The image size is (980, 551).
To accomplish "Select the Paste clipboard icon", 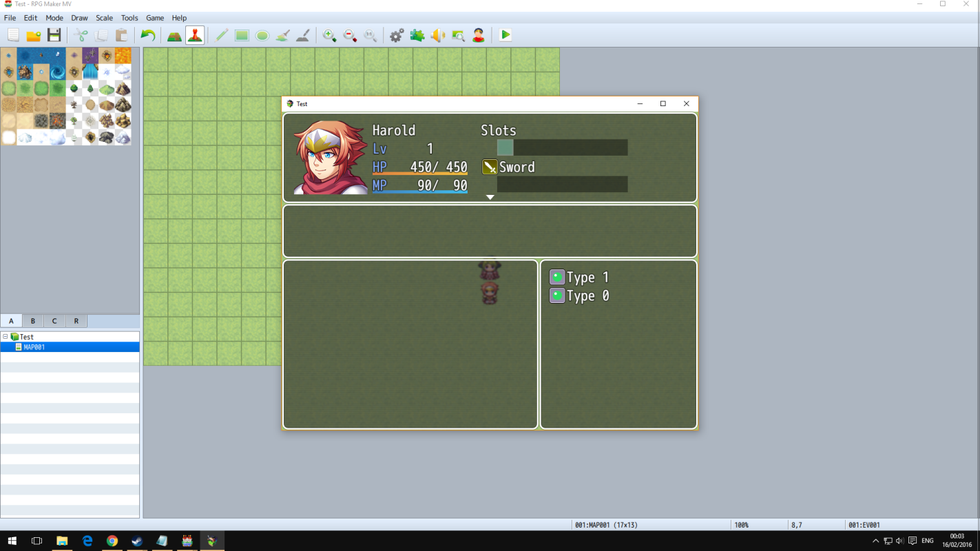I will (x=121, y=35).
